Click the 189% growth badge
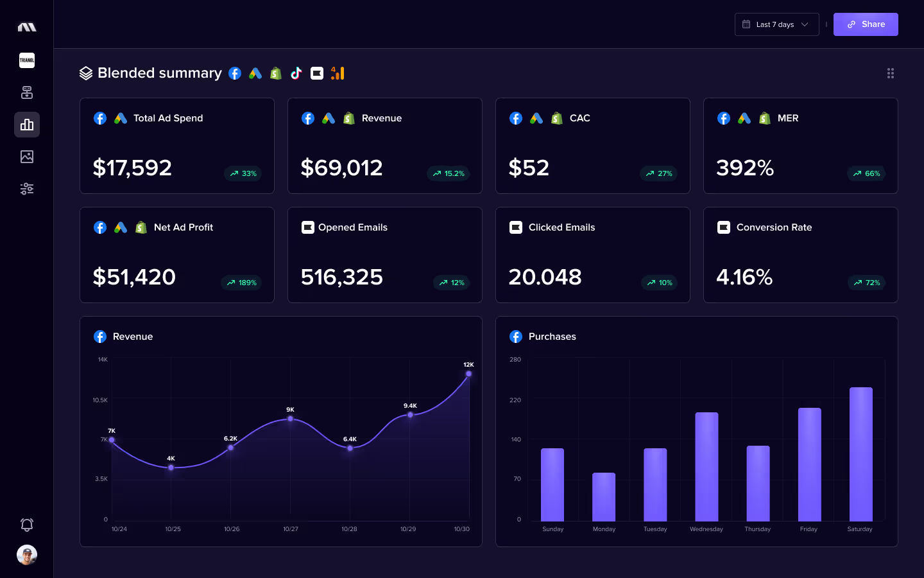This screenshot has height=578, width=924. pos(241,283)
